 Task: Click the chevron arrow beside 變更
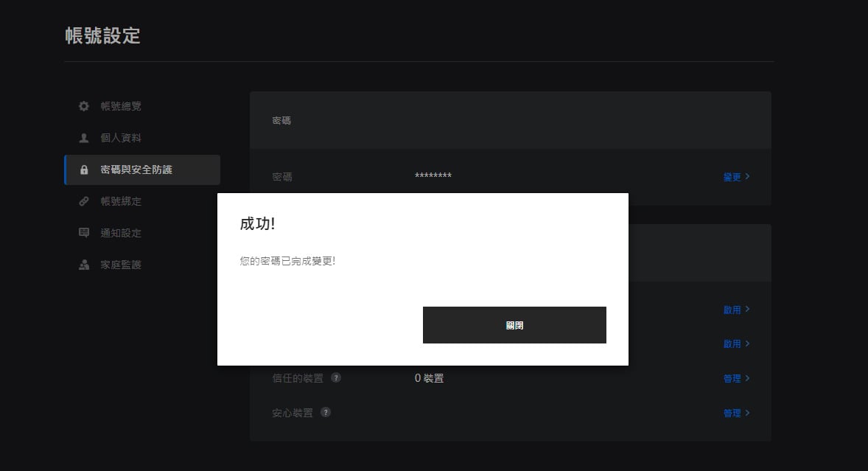[x=747, y=177]
